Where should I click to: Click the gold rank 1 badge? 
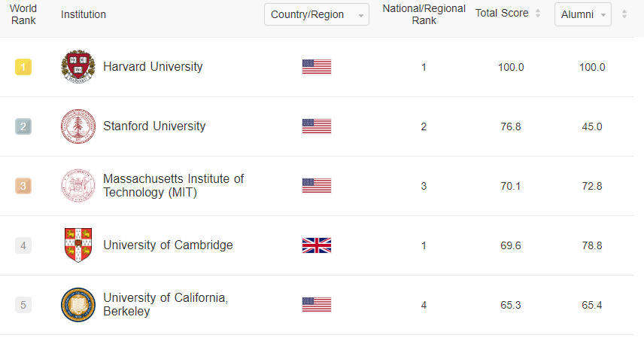(x=23, y=67)
